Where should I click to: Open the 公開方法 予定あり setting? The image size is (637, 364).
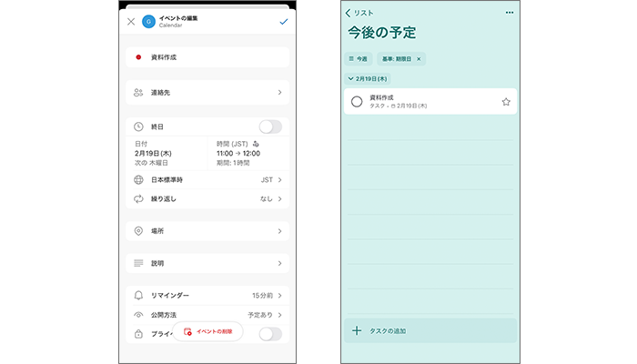pyautogui.click(x=207, y=315)
